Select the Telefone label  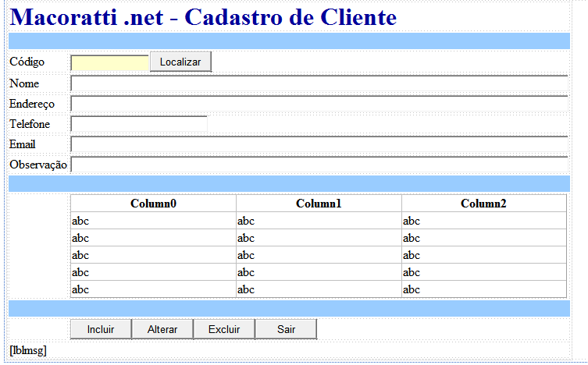point(30,124)
